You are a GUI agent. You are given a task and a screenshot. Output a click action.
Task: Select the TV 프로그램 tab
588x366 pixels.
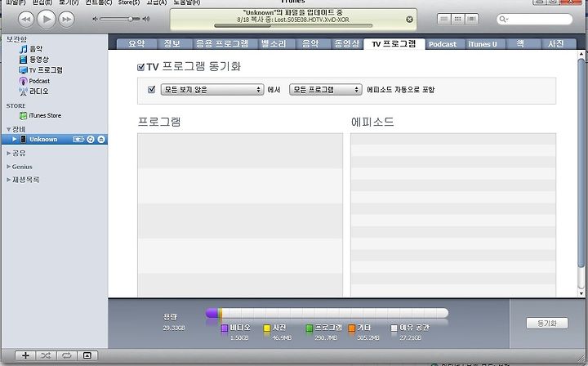click(x=394, y=44)
